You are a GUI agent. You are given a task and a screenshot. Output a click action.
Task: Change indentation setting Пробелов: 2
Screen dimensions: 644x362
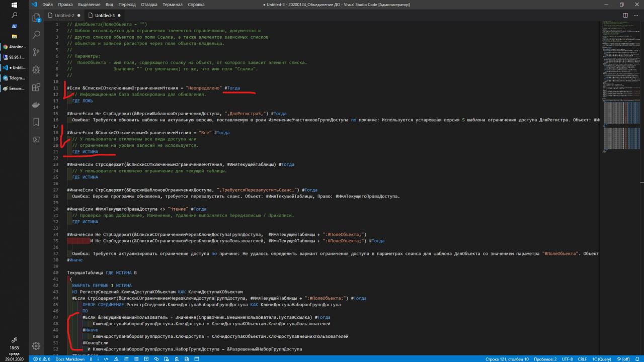(x=545, y=359)
